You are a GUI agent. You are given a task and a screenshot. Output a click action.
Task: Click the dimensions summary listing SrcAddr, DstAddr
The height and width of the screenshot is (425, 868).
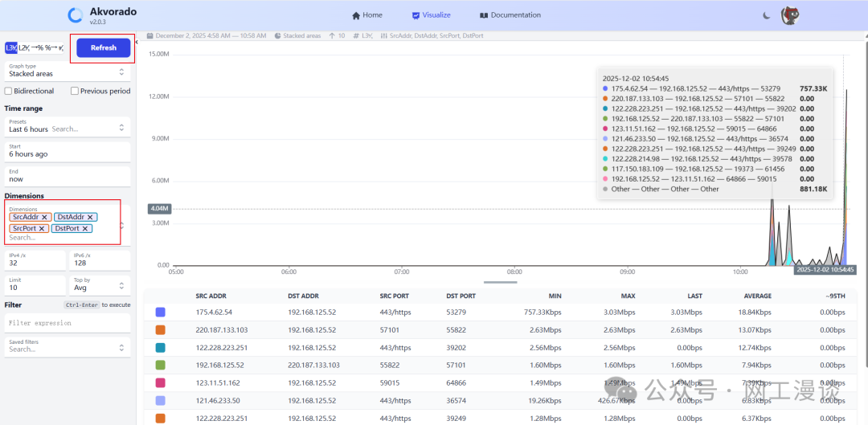[x=432, y=35]
